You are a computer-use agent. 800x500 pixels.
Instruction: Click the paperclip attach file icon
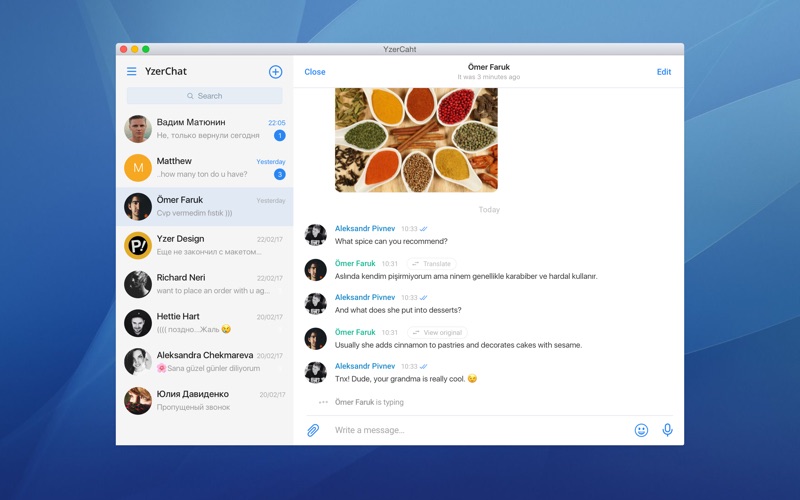[313, 430]
